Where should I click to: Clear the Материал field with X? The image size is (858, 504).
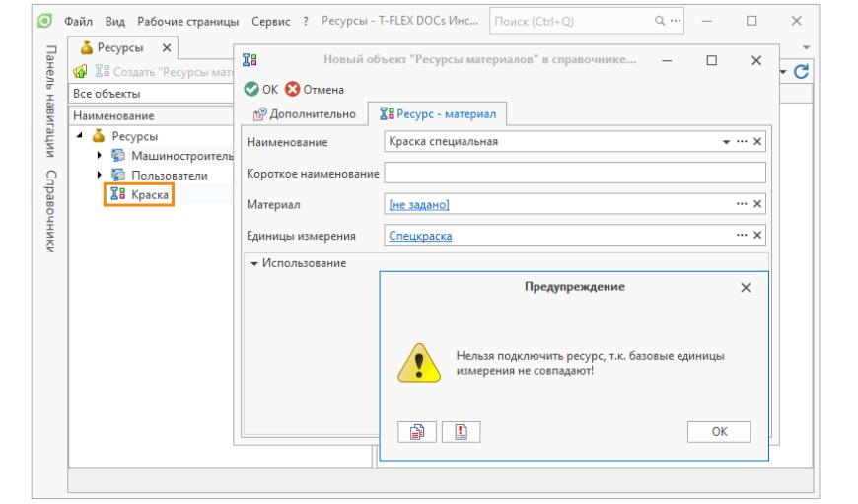click(x=757, y=204)
